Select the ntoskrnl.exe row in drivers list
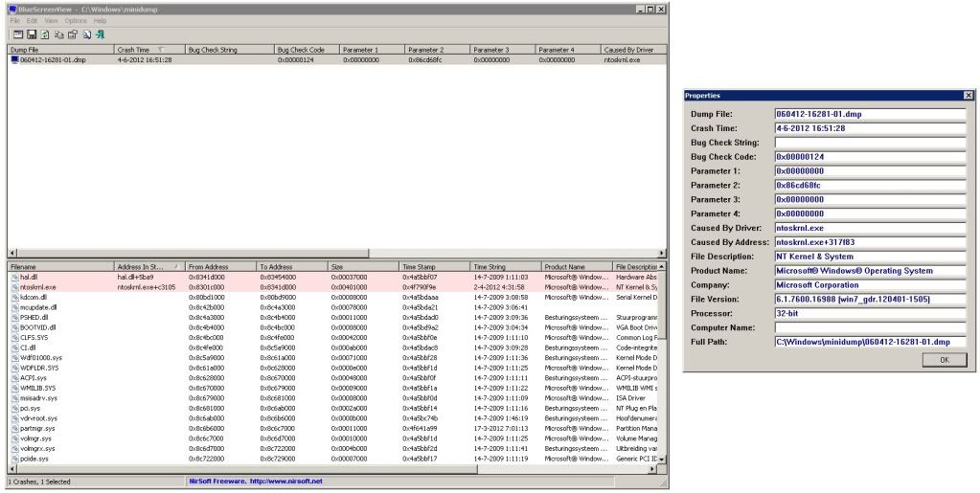The width and height of the screenshot is (980, 493). pyautogui.click(x=38, y=286)
